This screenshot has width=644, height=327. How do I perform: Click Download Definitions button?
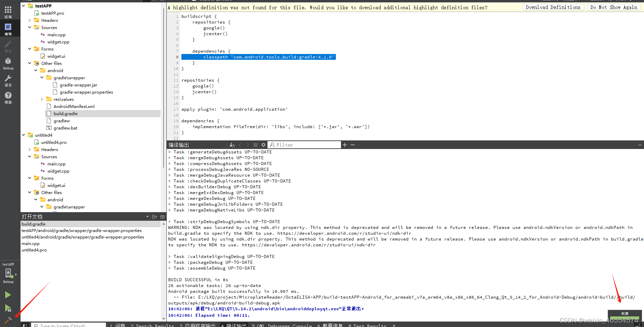point(553,7)
